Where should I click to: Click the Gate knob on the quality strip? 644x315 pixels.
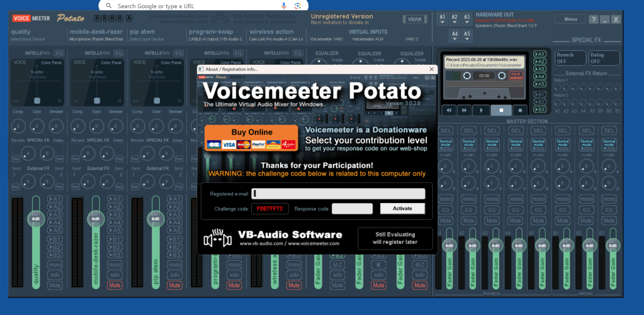click(37, 126)
